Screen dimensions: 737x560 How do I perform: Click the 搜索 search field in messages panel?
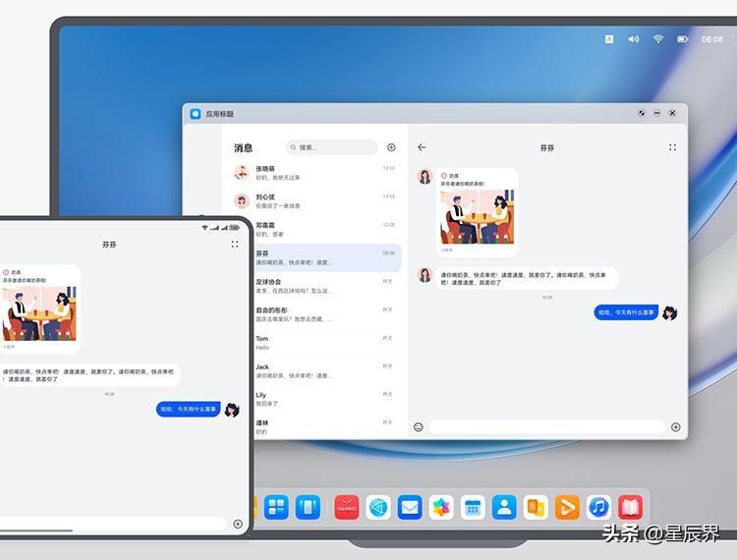point(332,147)
